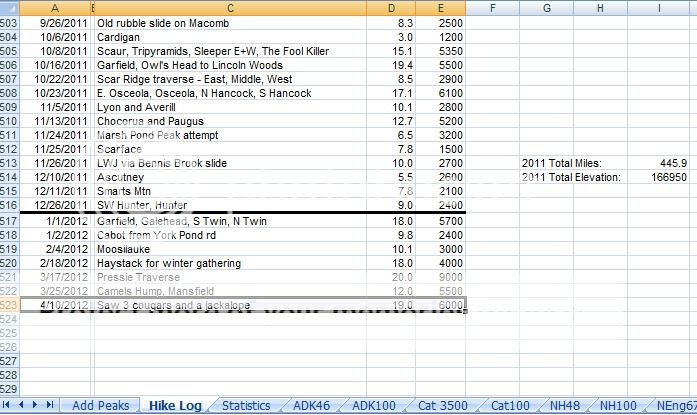Viewport: 697px width, 415px height.
Task: Click 'Cabot from York Pond rd' cell
Action: [230, 235]
